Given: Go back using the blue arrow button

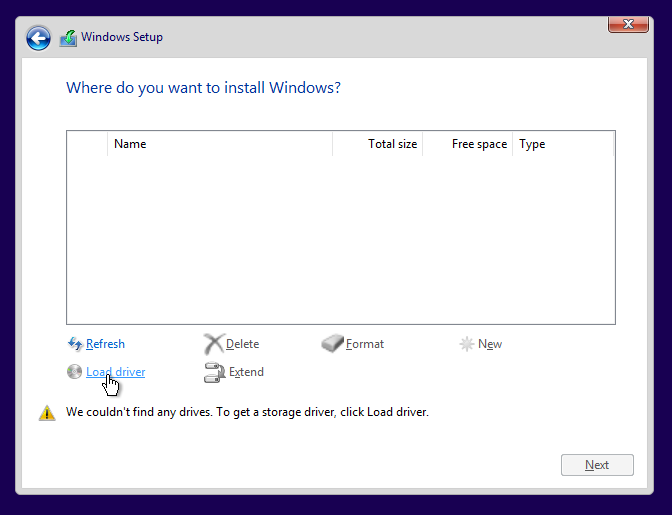Looking at the screenshot, I should (38, 38).
